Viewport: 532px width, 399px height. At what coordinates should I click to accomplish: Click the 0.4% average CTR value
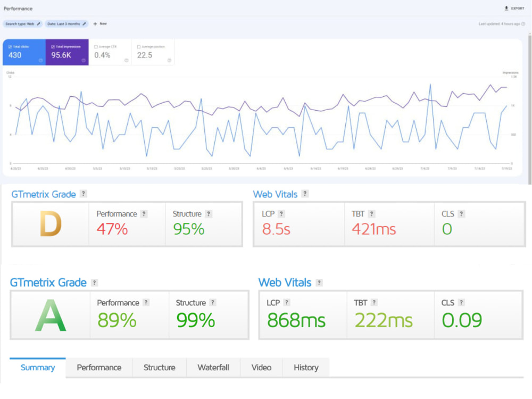[x=102, y=55]
